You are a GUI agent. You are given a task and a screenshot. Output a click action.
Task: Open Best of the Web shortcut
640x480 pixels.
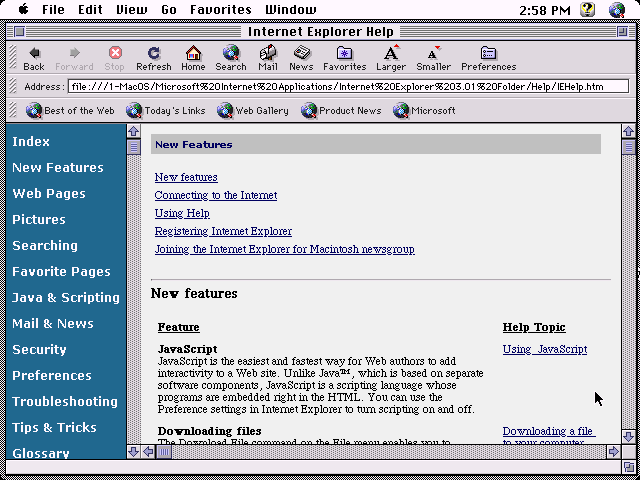[x=70, y=111]
